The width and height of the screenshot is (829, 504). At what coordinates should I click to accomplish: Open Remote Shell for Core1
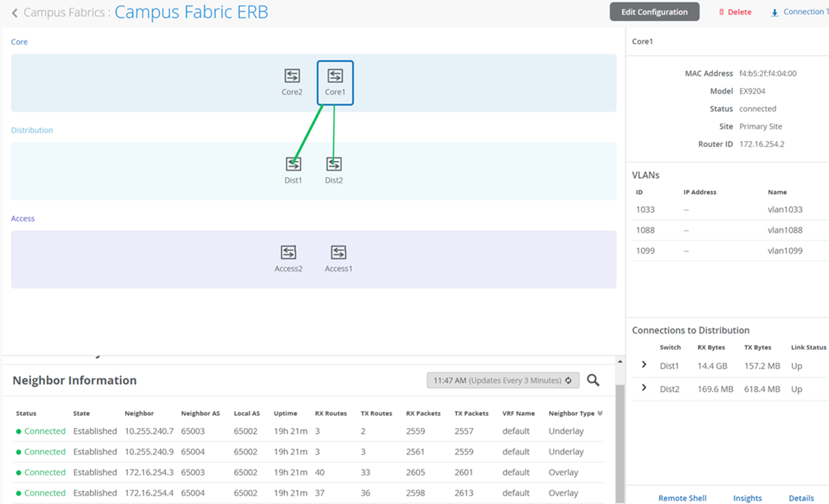pos(682,498)
